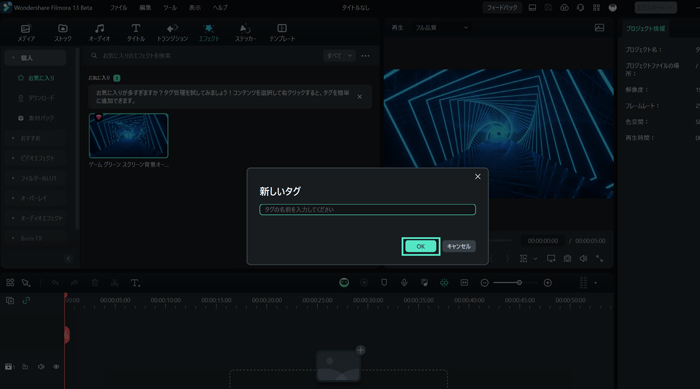Click the voiceover microphone icon in timeline toolbar
This screenshot has width=700, height=389.
click(404, 283)
